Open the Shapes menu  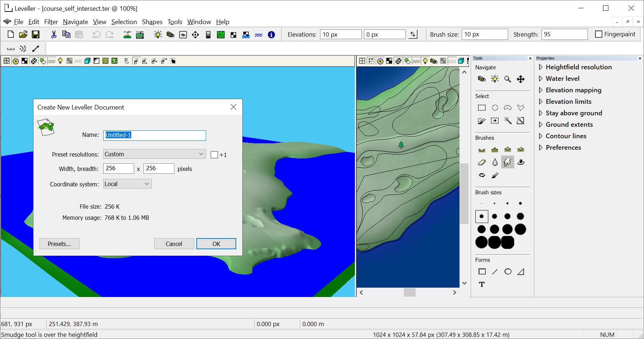[152, 22]
